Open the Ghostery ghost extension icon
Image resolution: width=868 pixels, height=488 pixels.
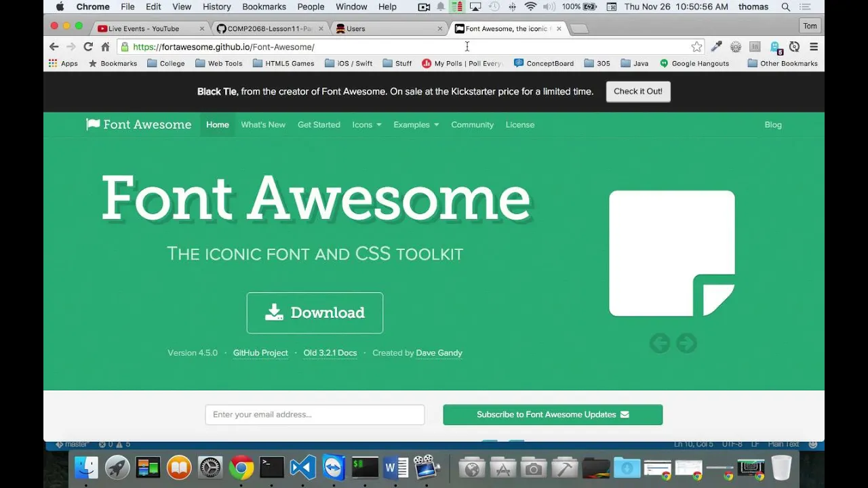[x=775, y=47]
